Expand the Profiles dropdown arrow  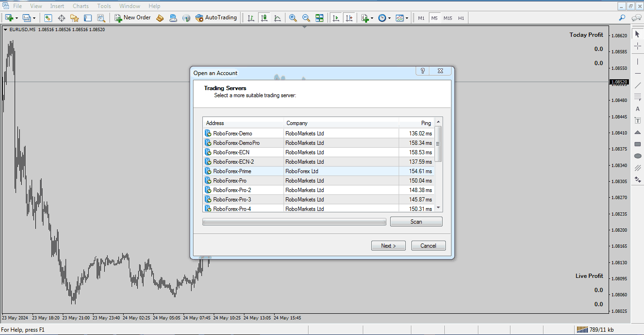click(x=34, y=18)
